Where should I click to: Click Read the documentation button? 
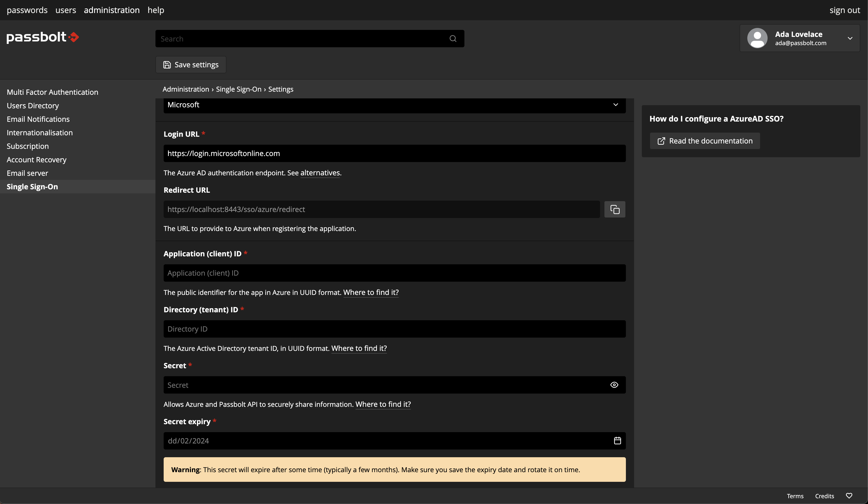(x=705, y=141)
